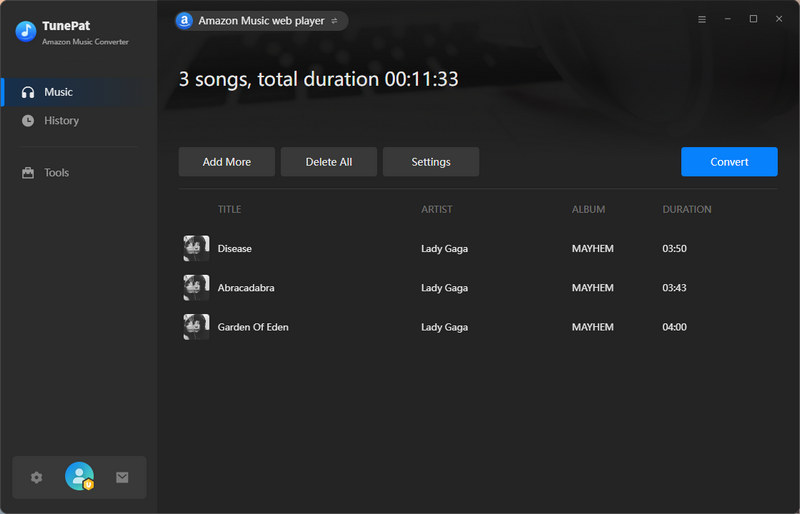800x514 pixels.
Task: Click the Disease album cover thumbnail
Action: 196,248
